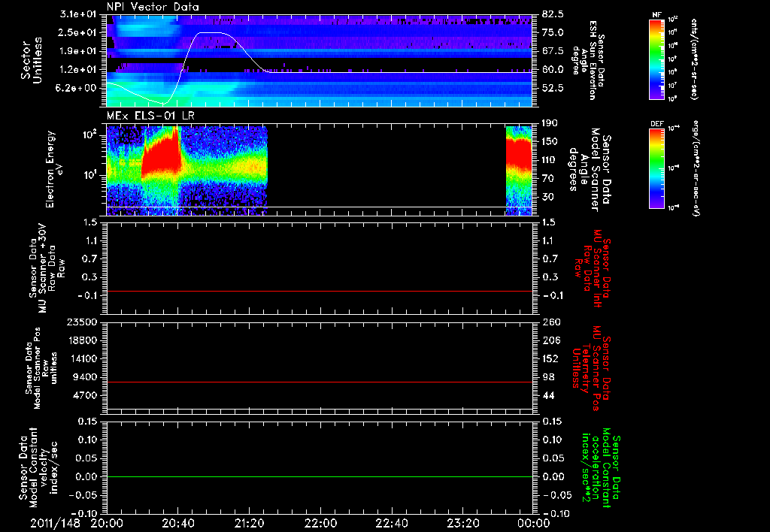770x532 pixels.
Task: Click the 52.5 sun elevation tick label
Action: pyautogui.click(x=553, y=88)
